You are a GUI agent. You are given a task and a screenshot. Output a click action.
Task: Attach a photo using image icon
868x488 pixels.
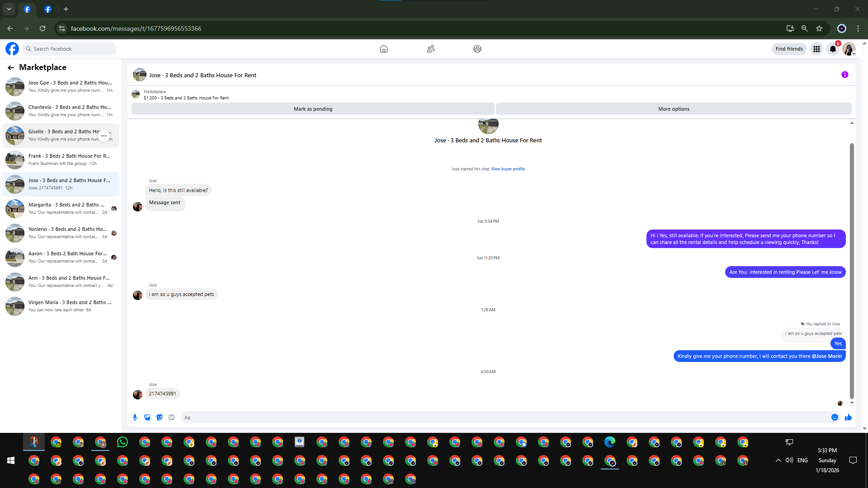pyautogui.click(x=147, y=418)
